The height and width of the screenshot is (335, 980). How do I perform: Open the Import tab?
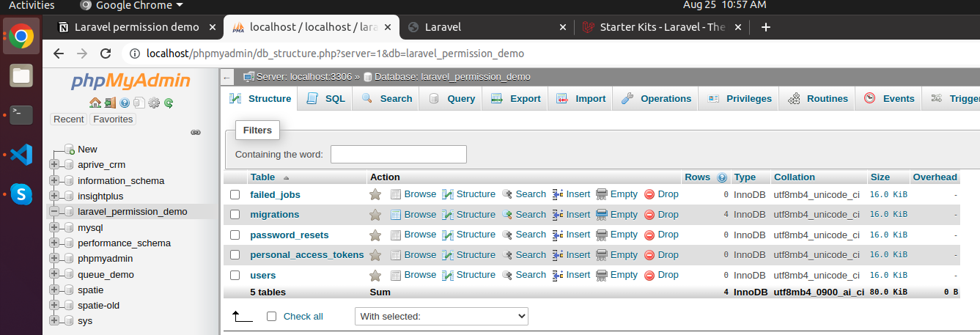click(581, 98)
